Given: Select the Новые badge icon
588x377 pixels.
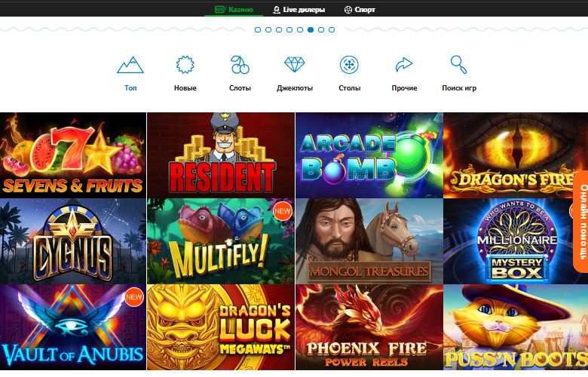Looking at the screenshot, I should pos(185,65).
